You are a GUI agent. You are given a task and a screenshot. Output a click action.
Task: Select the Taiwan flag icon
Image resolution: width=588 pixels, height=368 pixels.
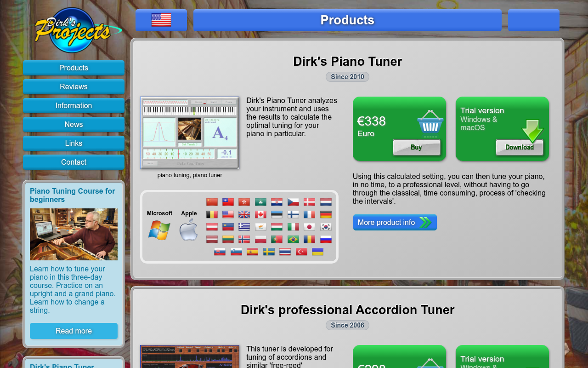tap(228, 202)
